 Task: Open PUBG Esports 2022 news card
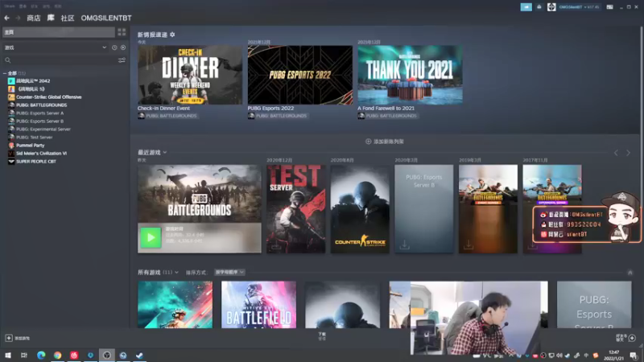299,75
